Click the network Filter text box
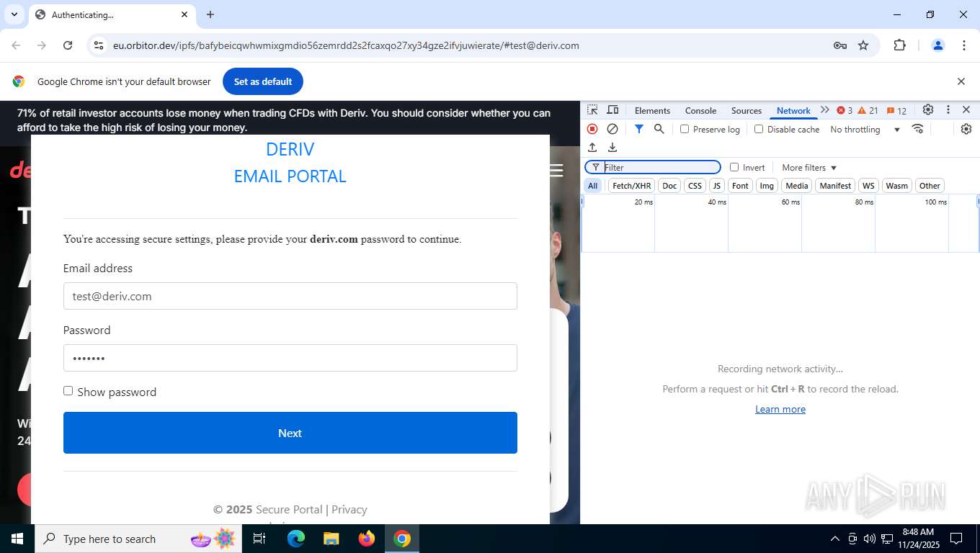The width and height of the screenshot is (980, 553). point(653,167)
